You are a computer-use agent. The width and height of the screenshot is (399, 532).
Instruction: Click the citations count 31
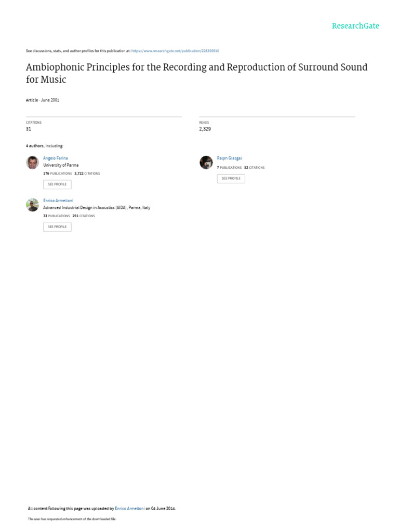click(x=29, y=129)
